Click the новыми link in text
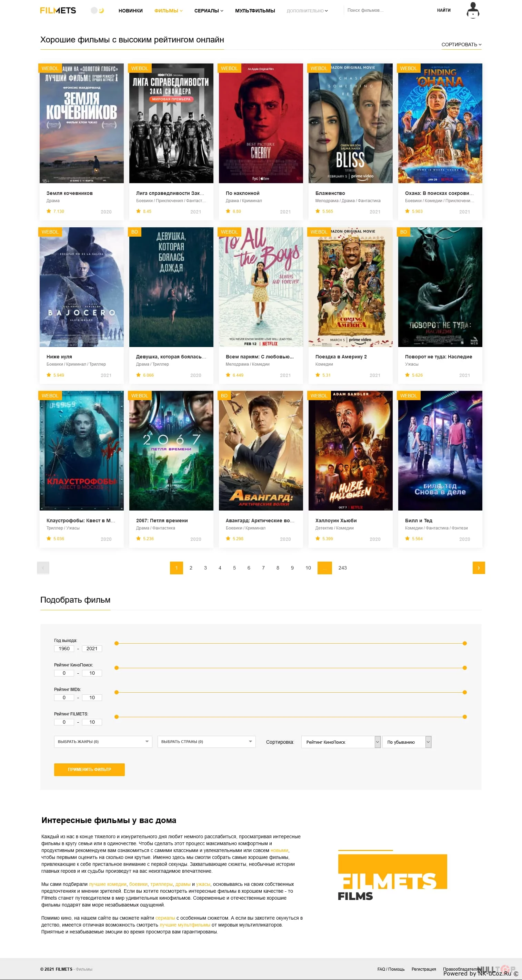The width and height of the screenshot is (522, 980). [x=279, y=850]
